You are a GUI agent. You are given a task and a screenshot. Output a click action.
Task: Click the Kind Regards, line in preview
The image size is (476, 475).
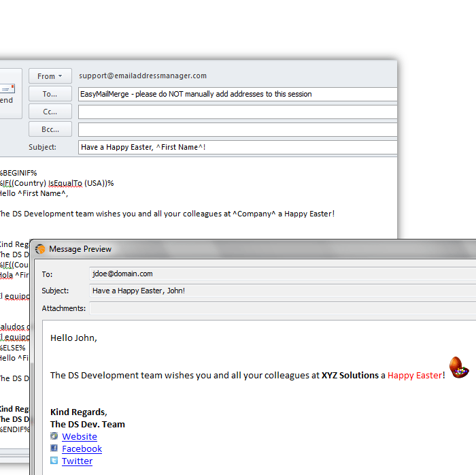pyautogui.click(x=79, y=412)
